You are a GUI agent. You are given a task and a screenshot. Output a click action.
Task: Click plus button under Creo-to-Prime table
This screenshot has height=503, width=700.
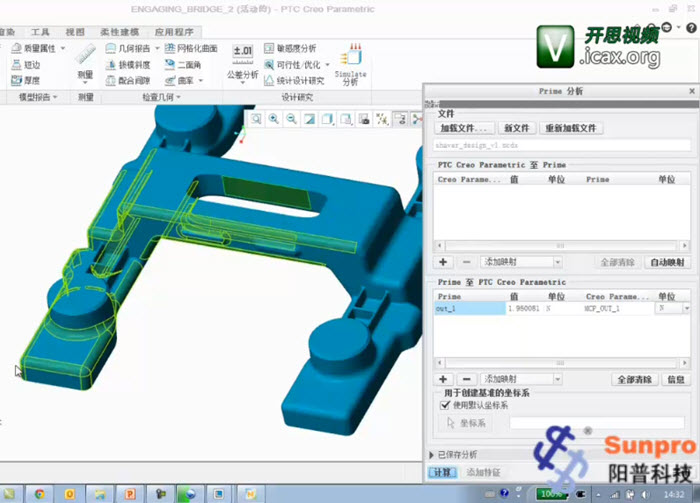tap(443, 262)
